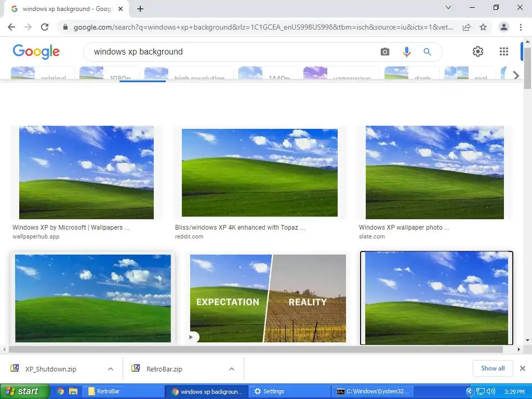Open 'Windows XP by Microsoft | Wallpapers' link

pyautogui.click(x=71, y=228)
